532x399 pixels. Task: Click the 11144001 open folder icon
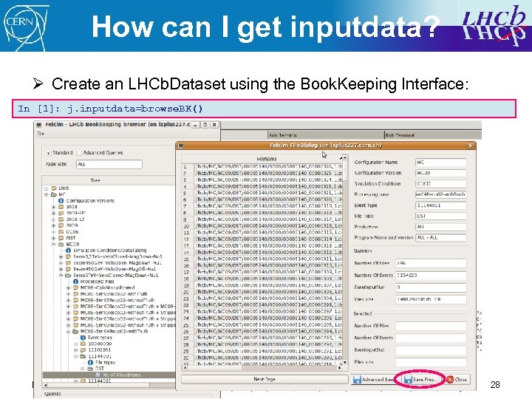pyautogui.click(x=83, y=356)
